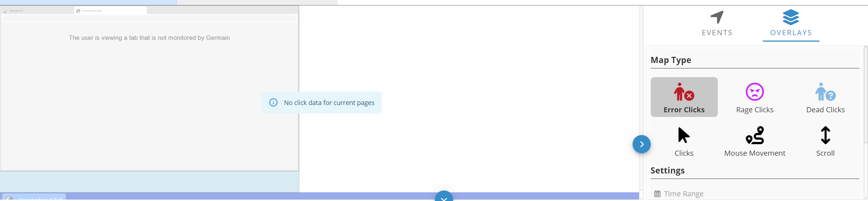
Task: Click the replay browser address bar
Action: point(149,18)
